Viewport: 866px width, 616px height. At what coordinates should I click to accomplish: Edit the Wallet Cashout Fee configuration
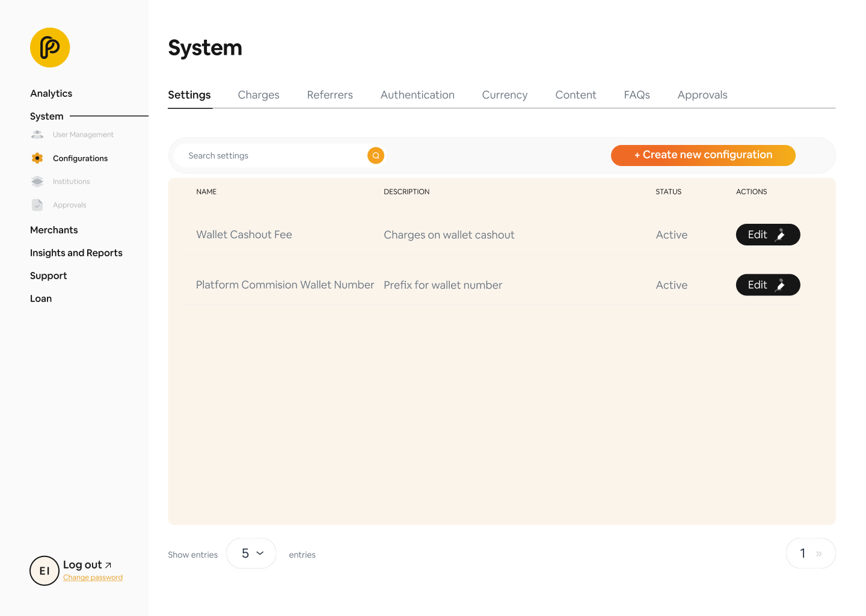(768, 235)
